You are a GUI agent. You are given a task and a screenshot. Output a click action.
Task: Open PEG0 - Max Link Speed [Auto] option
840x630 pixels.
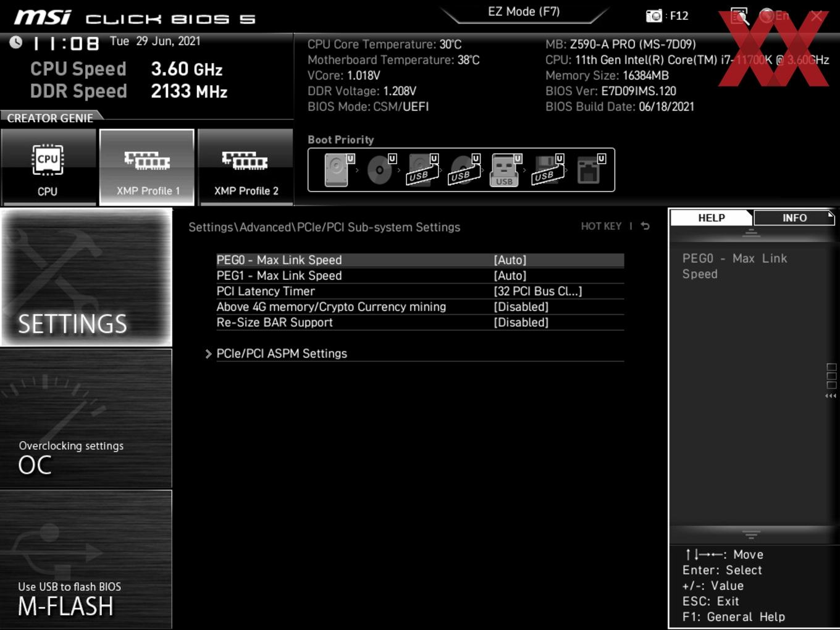(420, 260)
